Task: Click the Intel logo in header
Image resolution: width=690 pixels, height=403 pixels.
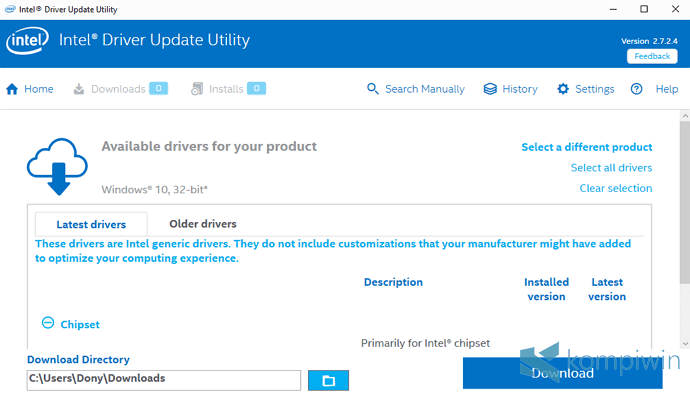Action: coord(26,42)
